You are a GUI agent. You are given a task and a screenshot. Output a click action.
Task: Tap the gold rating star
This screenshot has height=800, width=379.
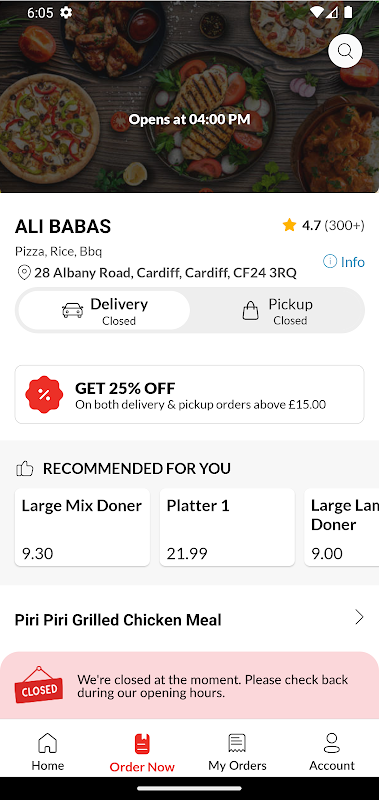pyautogui.click(x=289, y=225)
